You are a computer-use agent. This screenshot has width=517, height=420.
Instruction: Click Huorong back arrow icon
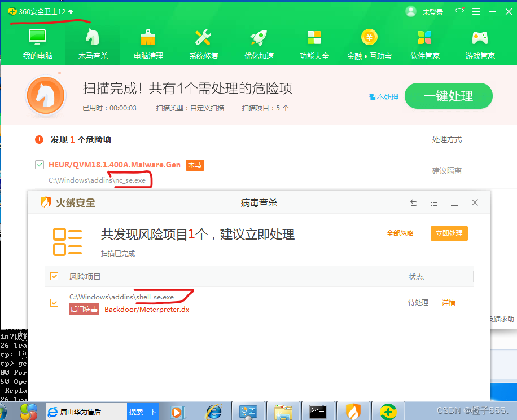(x=414, y=202)
